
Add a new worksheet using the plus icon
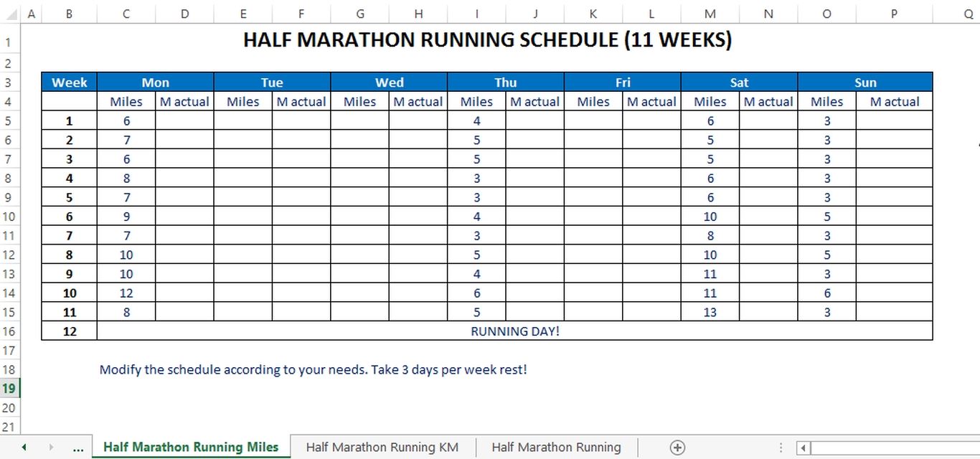pyautogui.click(x=677, y=447)
